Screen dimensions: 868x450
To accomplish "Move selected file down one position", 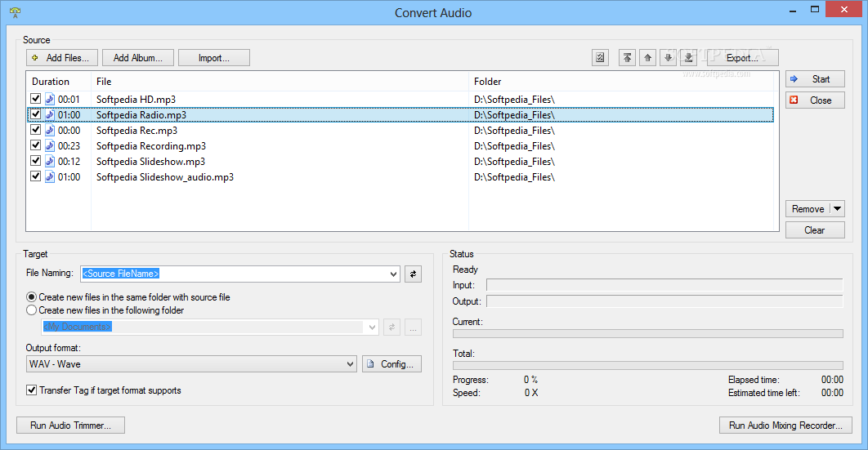I will 668,57.
